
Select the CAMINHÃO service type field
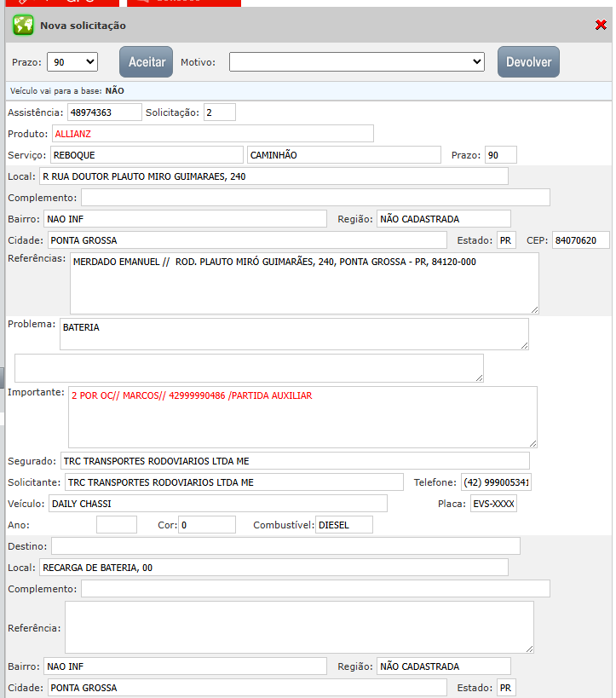tap(344, 155)
